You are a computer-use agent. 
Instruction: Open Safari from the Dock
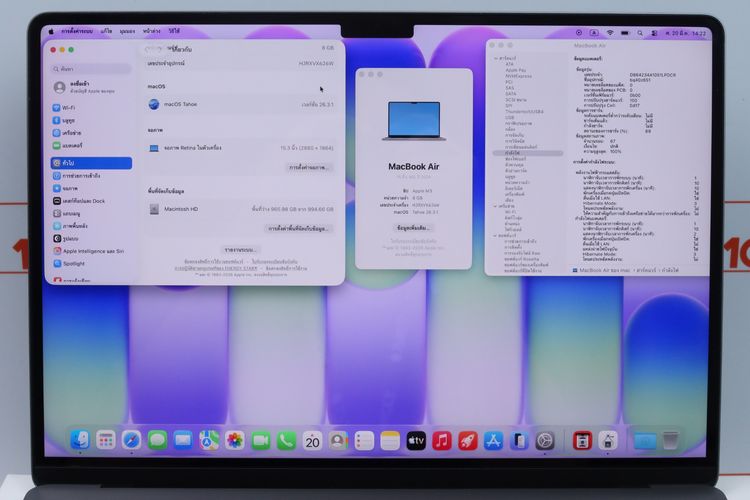pyautogui.click(x=132, y=441)
